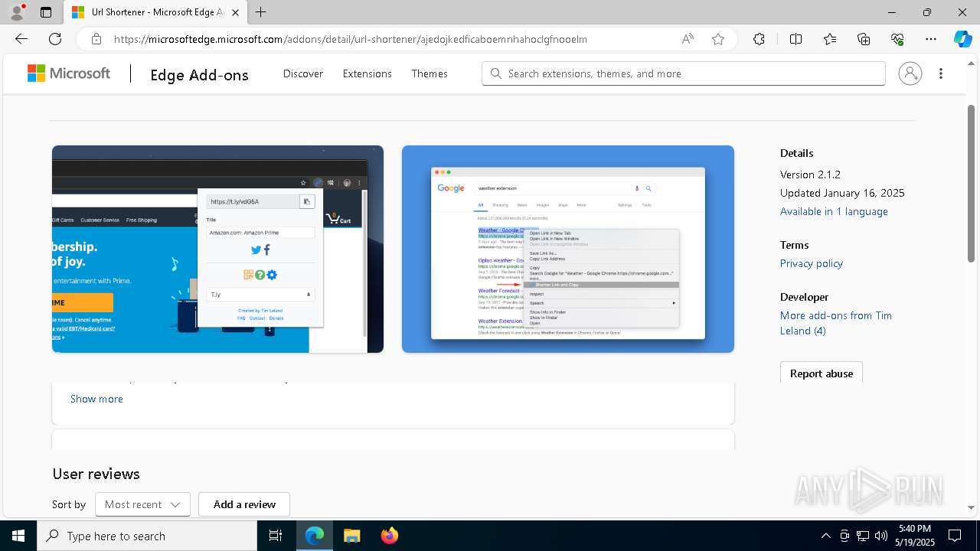Click the address bar URL

pos(351,39)
